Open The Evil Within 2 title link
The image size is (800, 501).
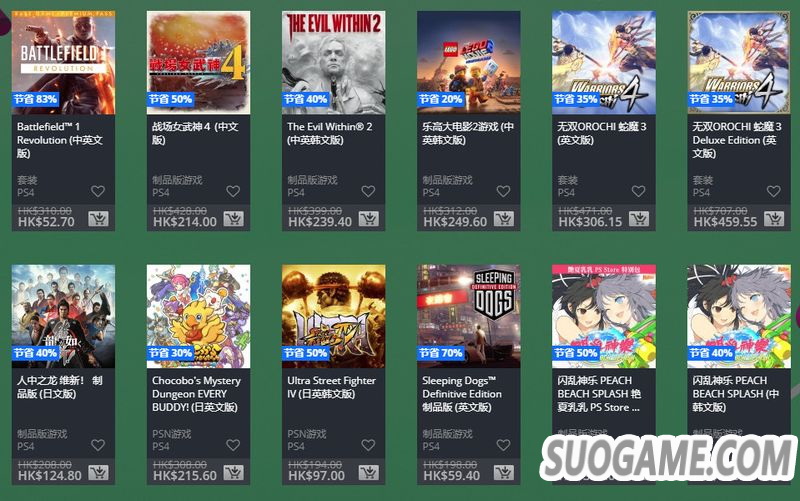330,133
